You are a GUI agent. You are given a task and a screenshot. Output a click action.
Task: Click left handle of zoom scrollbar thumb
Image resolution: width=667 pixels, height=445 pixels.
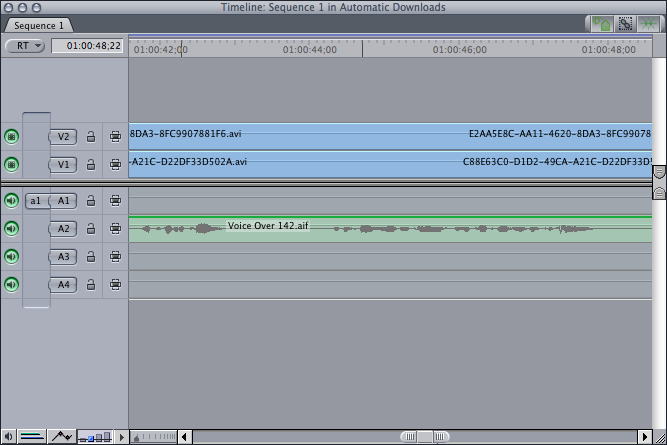409,437
